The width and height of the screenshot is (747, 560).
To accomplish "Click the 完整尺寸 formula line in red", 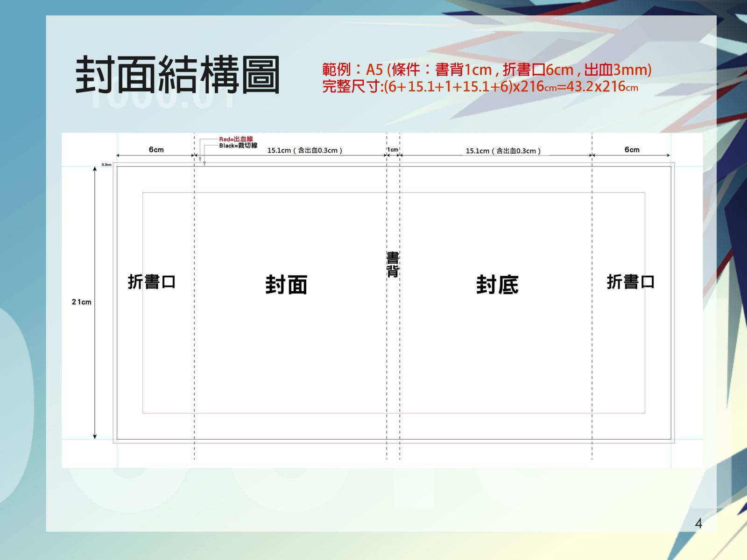I will tap(480, 86).
